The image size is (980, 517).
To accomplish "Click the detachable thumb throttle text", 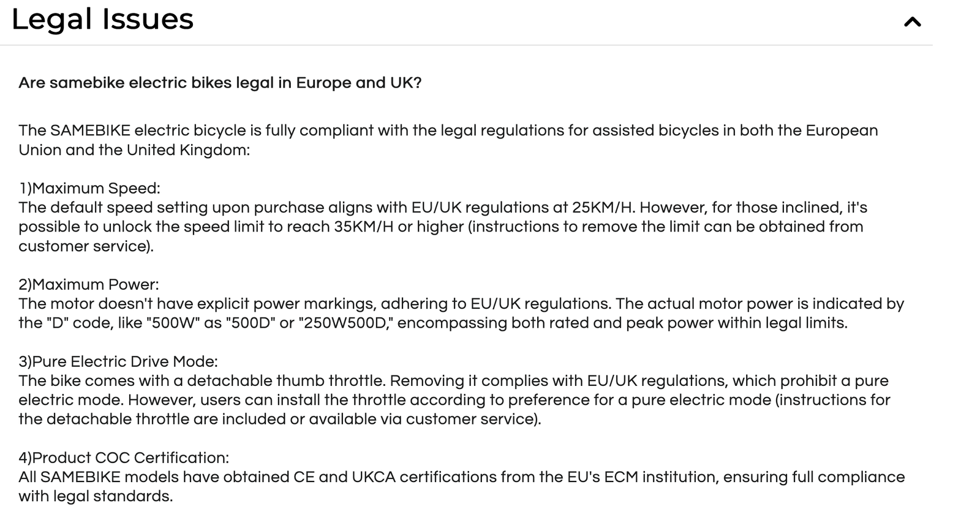I will pyautogui.click(x=286, y=380).
